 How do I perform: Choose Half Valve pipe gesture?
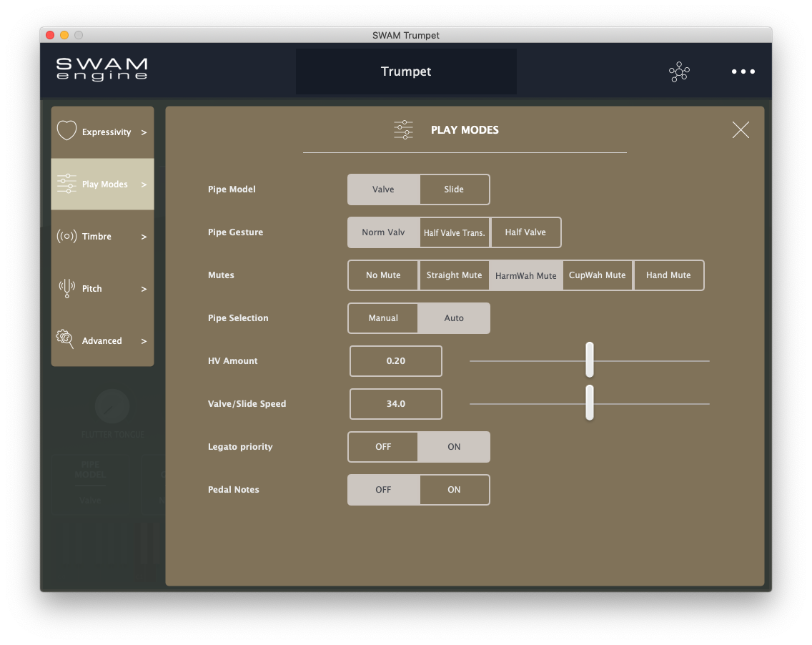pos(525,232)
